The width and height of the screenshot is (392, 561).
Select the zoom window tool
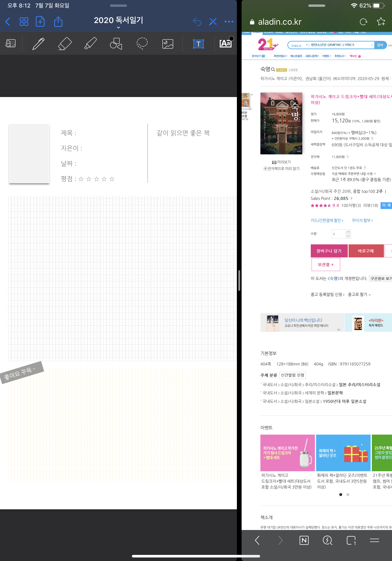[x=11, y=43]
